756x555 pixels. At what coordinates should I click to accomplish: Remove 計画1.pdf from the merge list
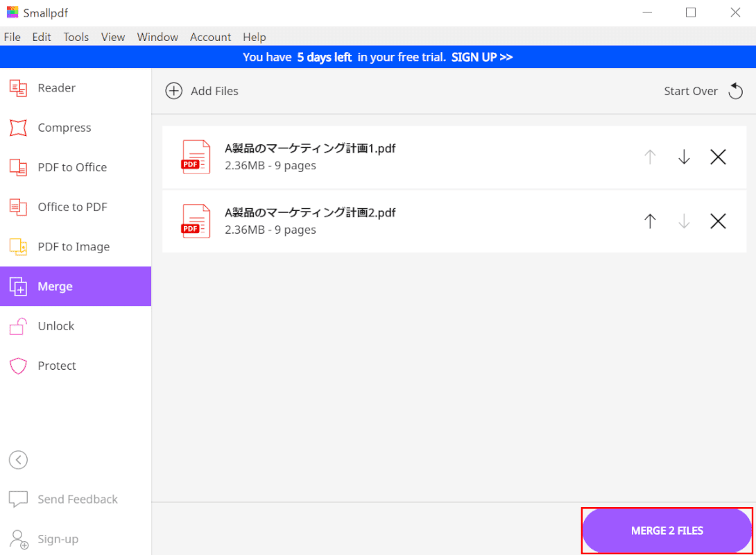click(x=718, y=157)
